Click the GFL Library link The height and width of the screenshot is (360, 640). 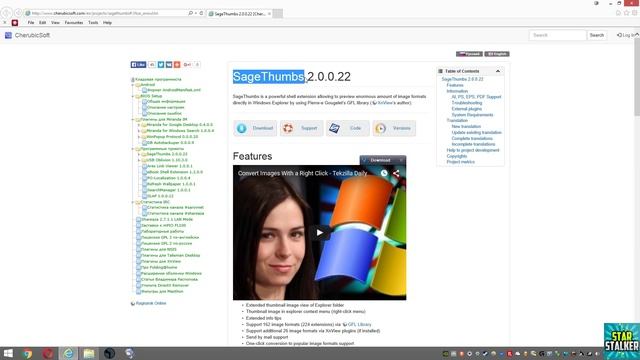[359, 324]
